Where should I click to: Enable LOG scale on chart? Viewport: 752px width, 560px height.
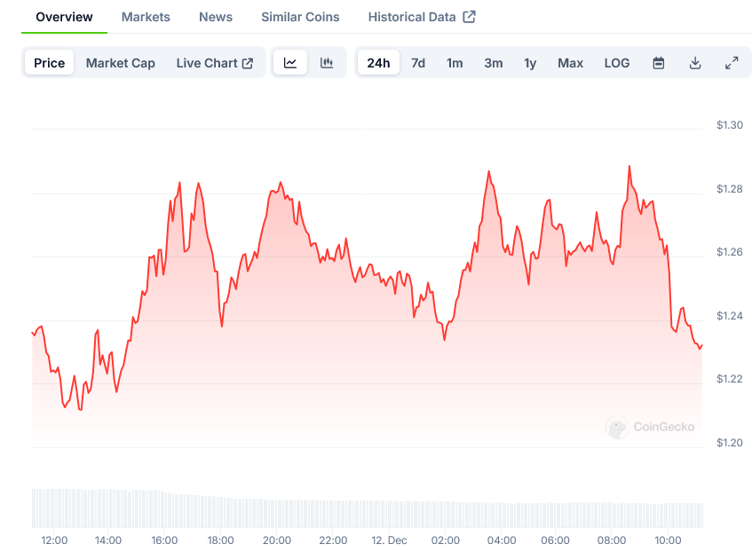coord(617,63)
